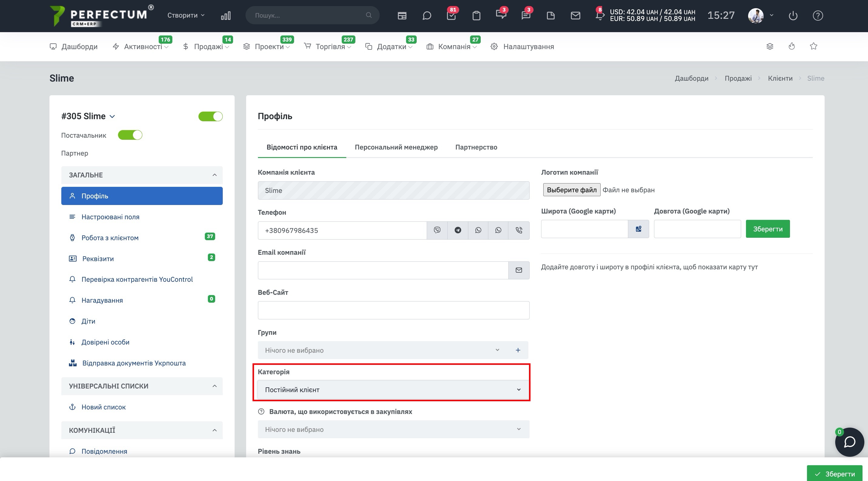Collapse the ЗАГАЛЬНЕ section
Screen dimensions: 868x481
142,175
